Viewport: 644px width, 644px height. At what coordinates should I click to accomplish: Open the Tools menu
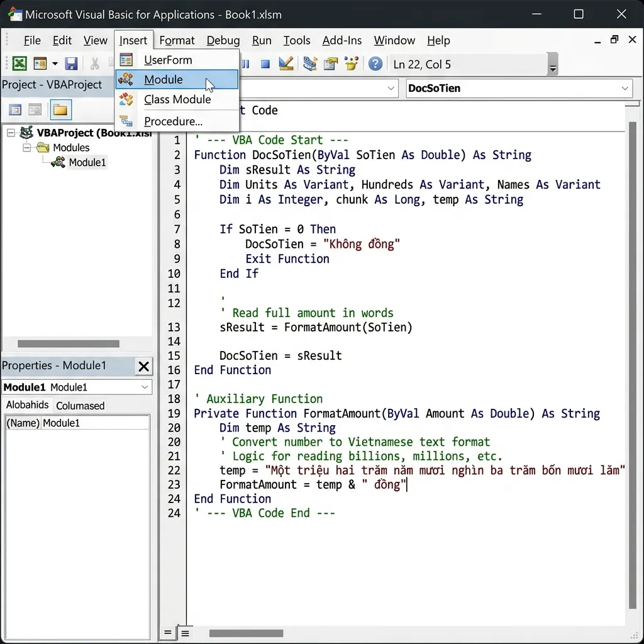(297, 40)
